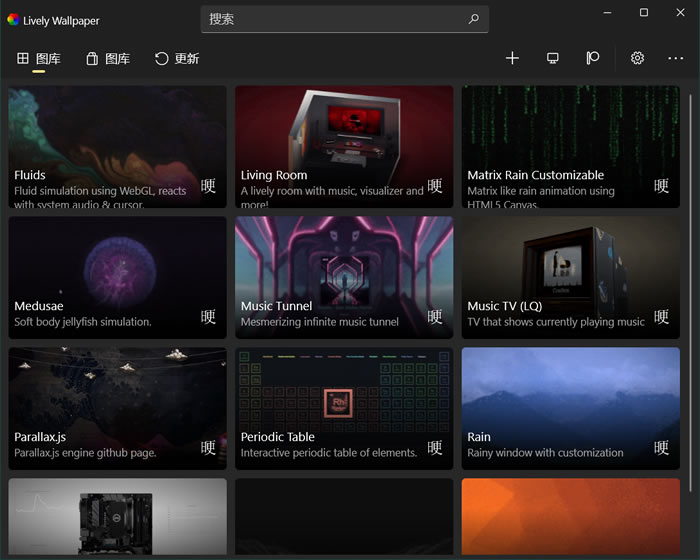Click the 硬 icon on Fluids tile
Viewport: 700px width, 560px height.
click(208, 186)
